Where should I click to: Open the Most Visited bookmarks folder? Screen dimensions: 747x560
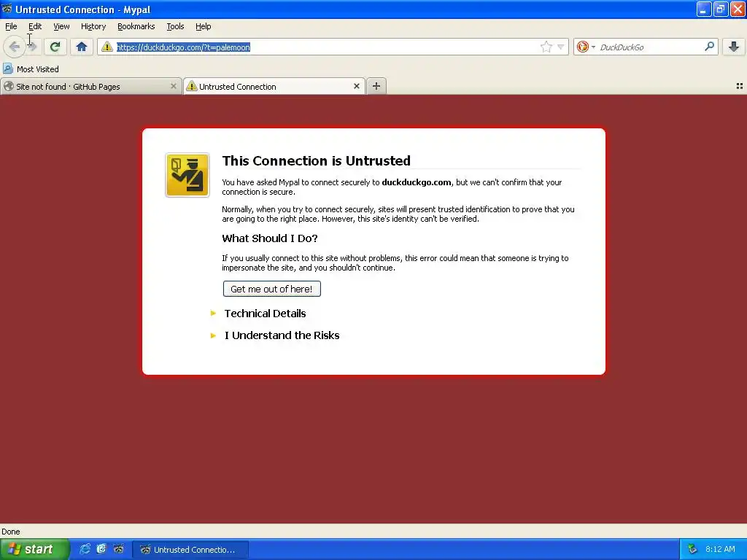point(31,69)
